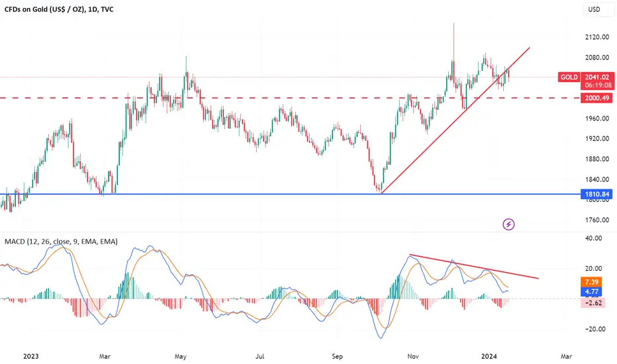617x364 pixels.
Task: Select the red descending trendline on MACD
Action: click(474, 267)
